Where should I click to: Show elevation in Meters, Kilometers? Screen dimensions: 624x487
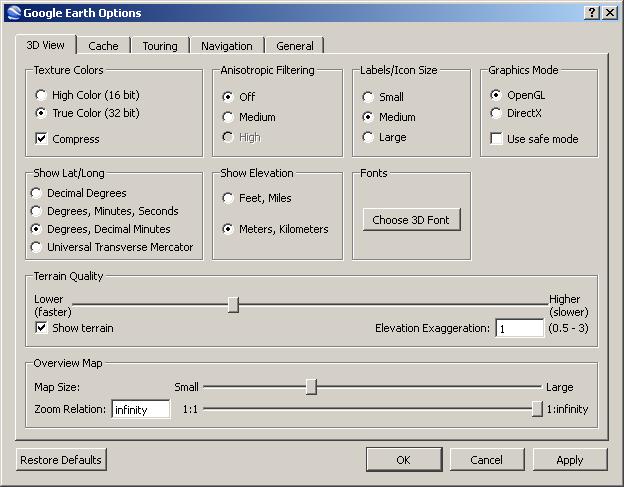pos(275,229)
